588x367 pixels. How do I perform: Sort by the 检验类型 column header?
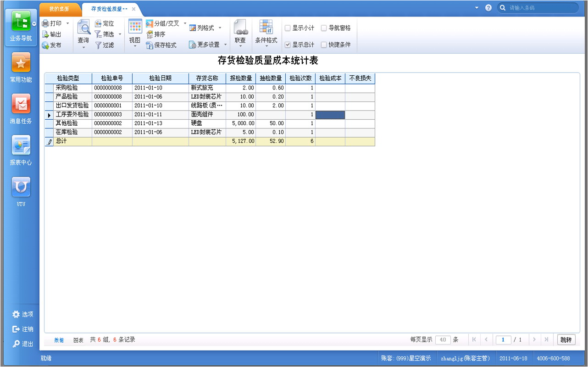point(68,78)
